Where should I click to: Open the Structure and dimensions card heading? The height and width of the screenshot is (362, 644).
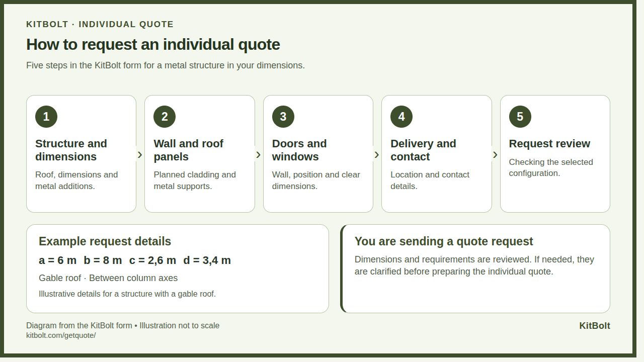pos(71,150)
